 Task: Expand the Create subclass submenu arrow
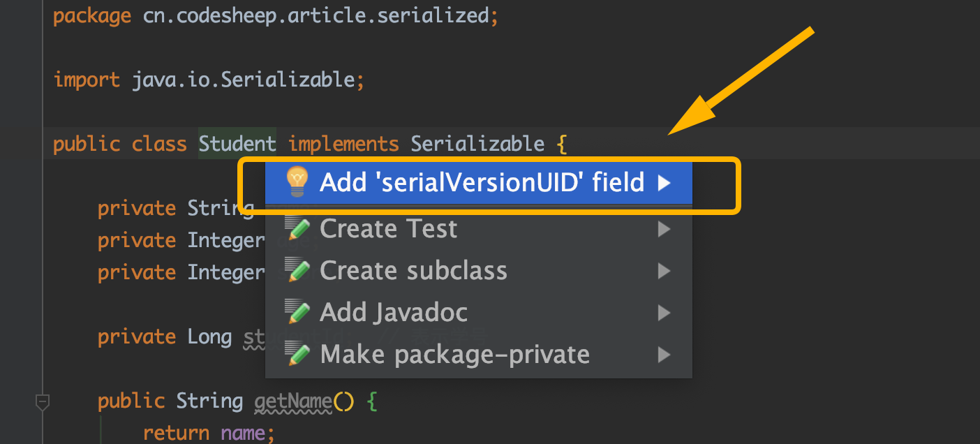664,271
